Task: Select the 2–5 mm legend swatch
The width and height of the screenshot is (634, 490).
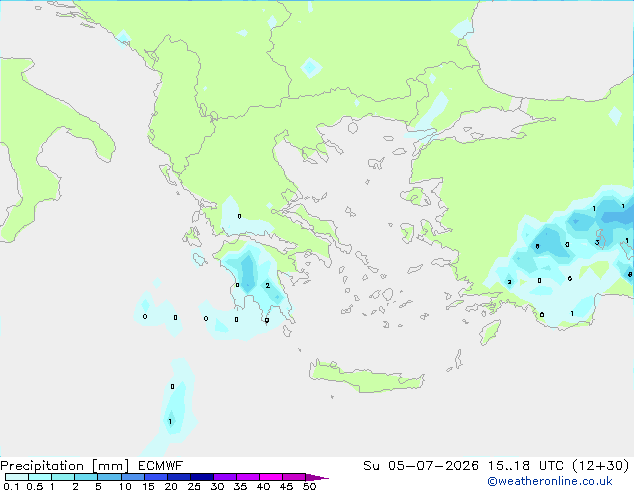Action: click(86, 477)
